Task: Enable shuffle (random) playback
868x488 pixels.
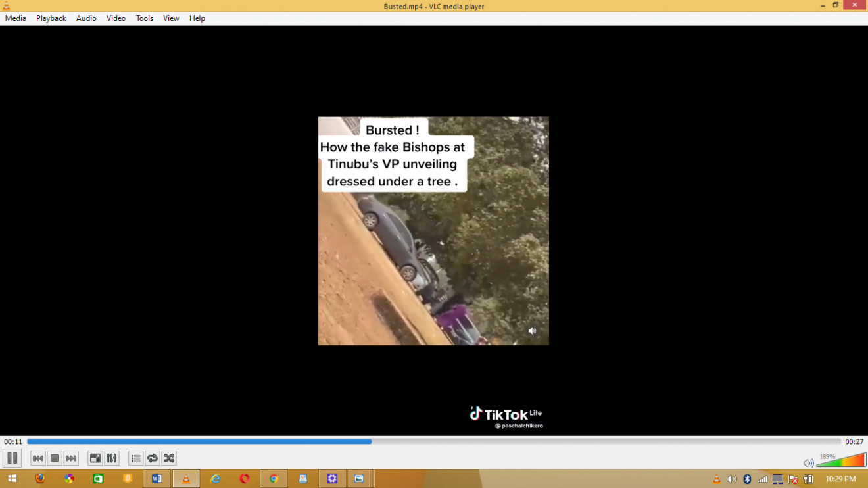Action: (169, 458)
